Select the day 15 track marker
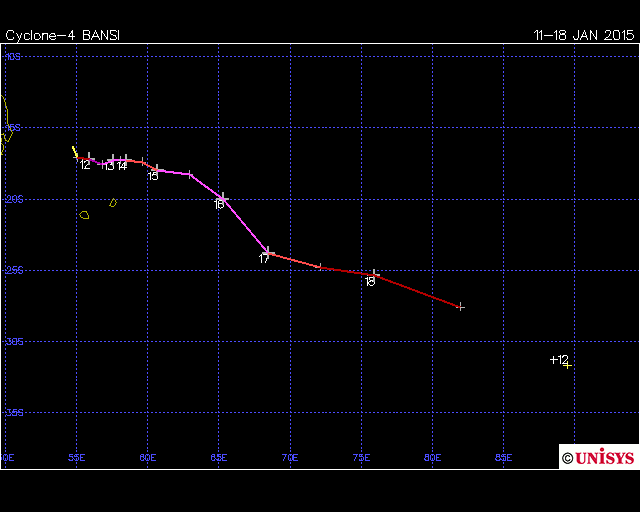Image resolution: width=640 pixels, height=512 pixels. pos(156,168)
